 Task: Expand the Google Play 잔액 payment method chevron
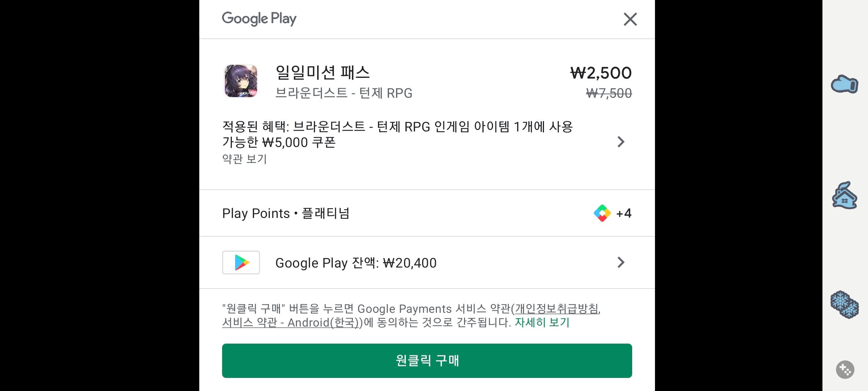click(621, 262)
